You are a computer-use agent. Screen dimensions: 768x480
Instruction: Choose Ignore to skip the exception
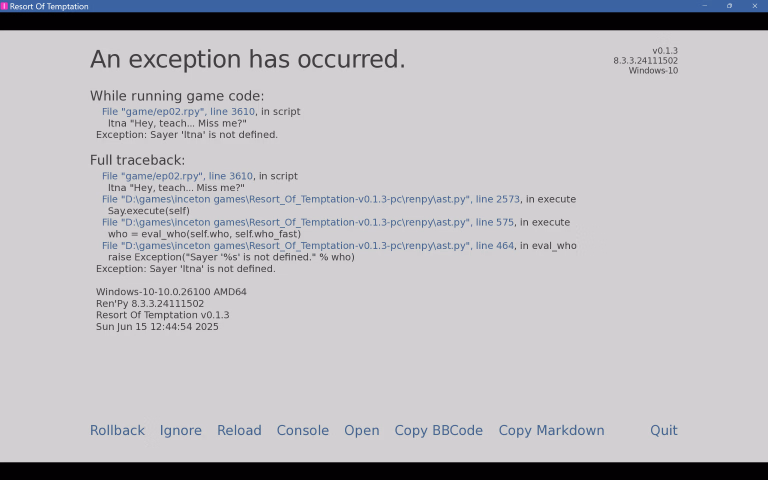pos(180,430)
